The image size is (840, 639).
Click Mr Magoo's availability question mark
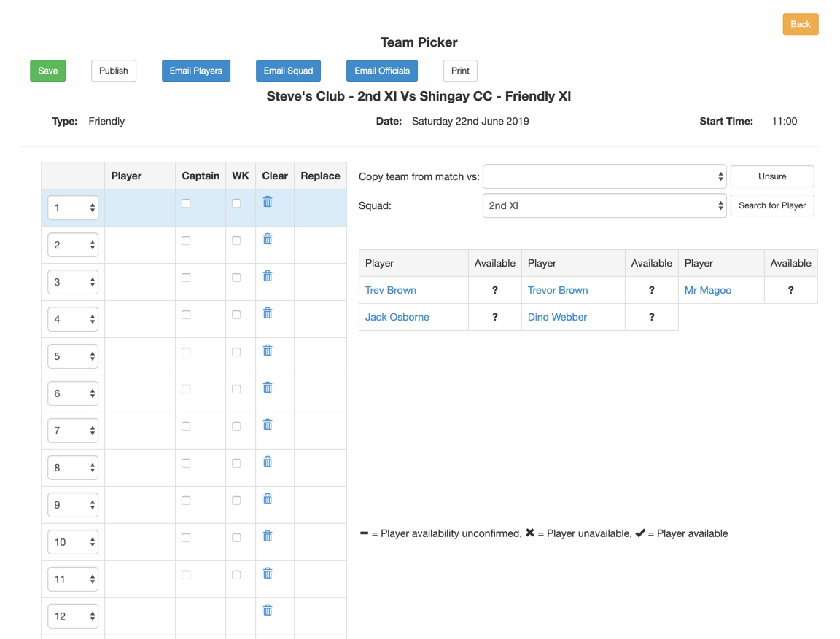point(790,290)
